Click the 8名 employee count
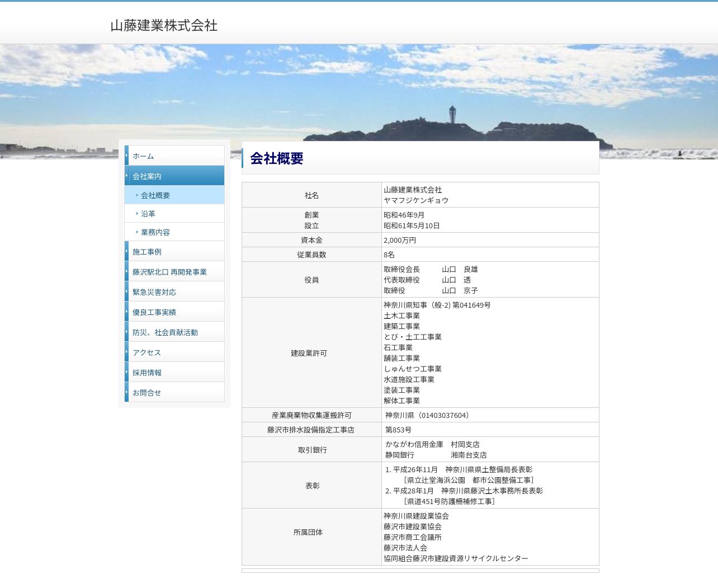718x588 pixels. coord(389,255)
